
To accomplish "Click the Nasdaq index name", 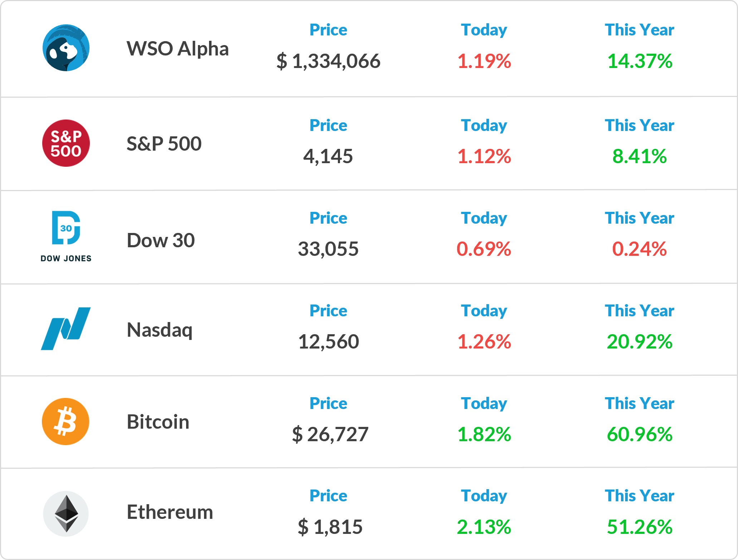I will pyautogui.click(x=160, y=330).
